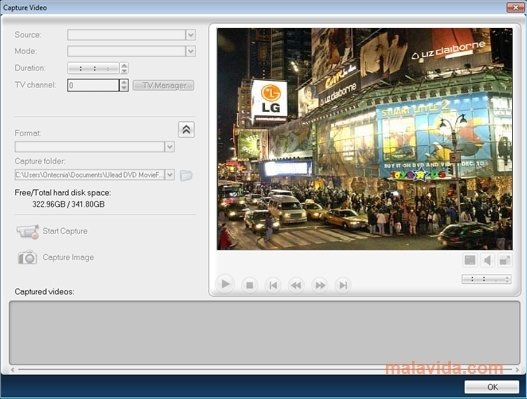Click the TV channel number field
527x399 pixels.
tap(93, 85)
